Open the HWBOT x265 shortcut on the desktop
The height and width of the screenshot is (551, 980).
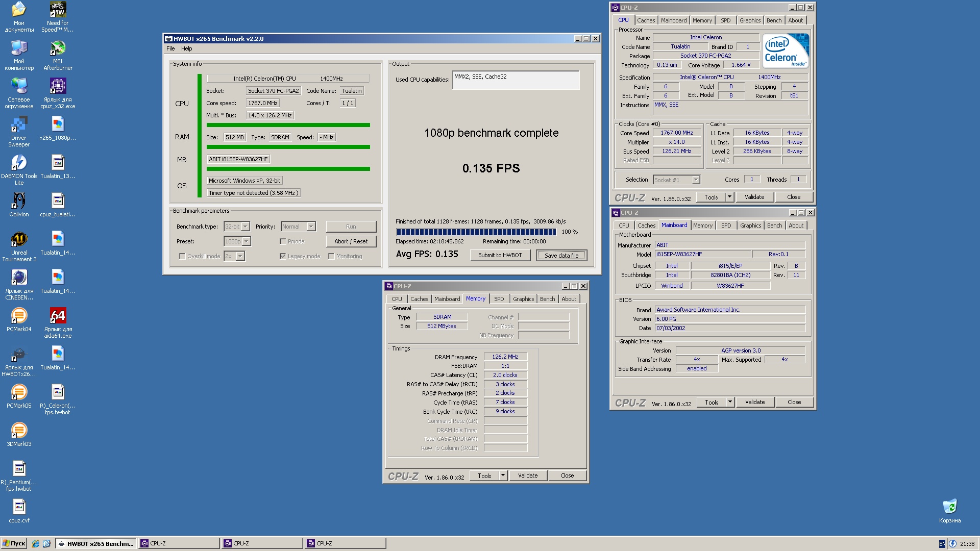coord(19,361)
